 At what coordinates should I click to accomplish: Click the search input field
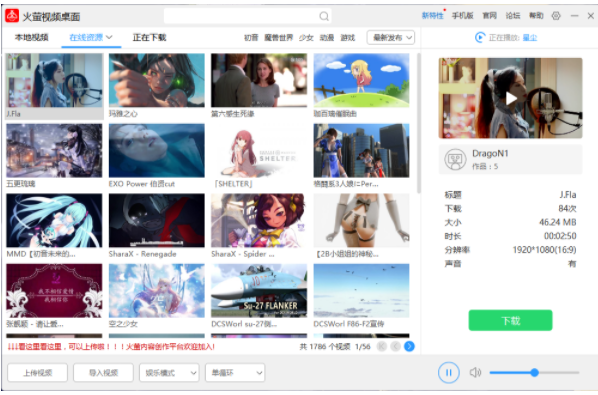[247, 16]
